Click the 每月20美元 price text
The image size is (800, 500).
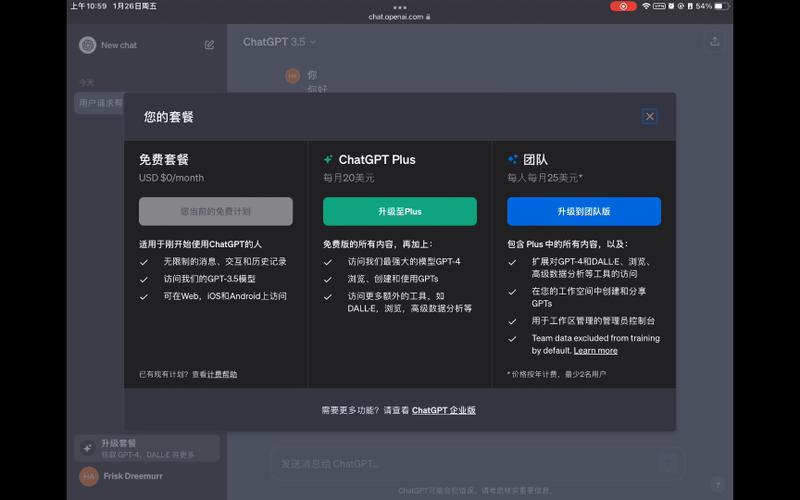(348, 178)
